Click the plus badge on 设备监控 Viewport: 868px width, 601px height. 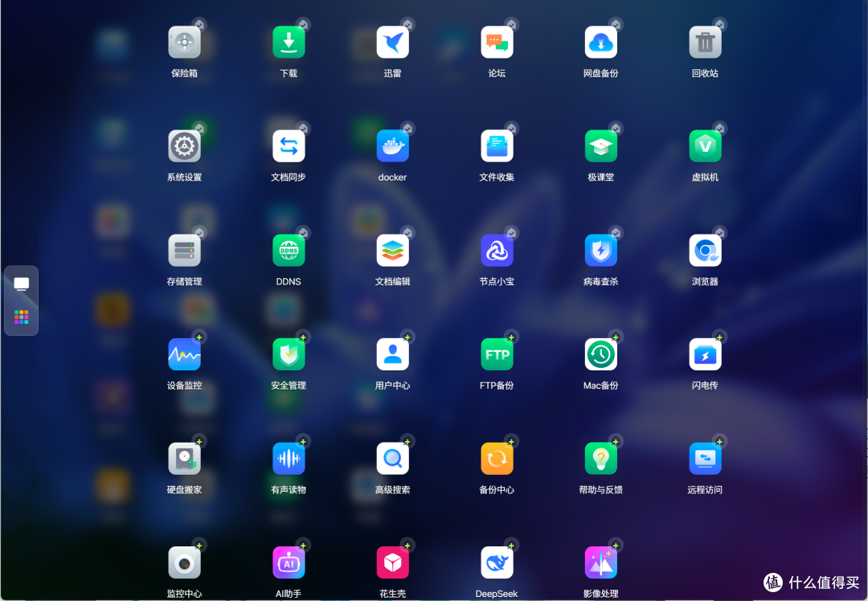click(x=199, y=337)
